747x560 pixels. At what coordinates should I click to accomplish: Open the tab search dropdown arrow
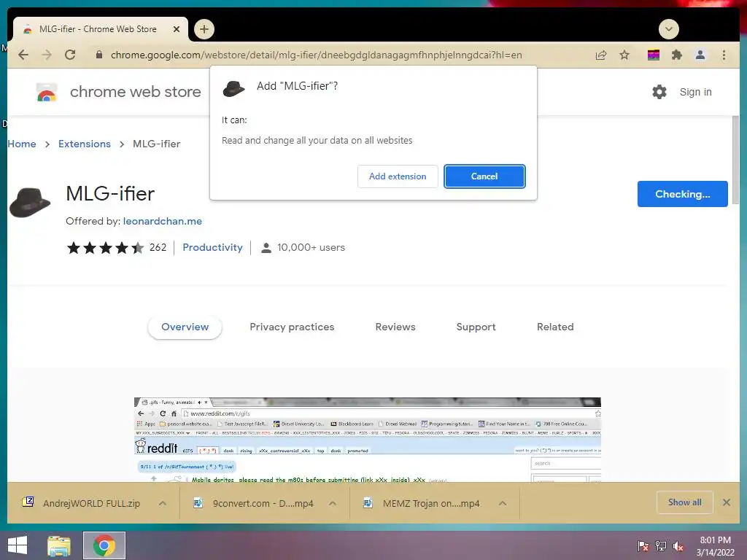(669, 29)
